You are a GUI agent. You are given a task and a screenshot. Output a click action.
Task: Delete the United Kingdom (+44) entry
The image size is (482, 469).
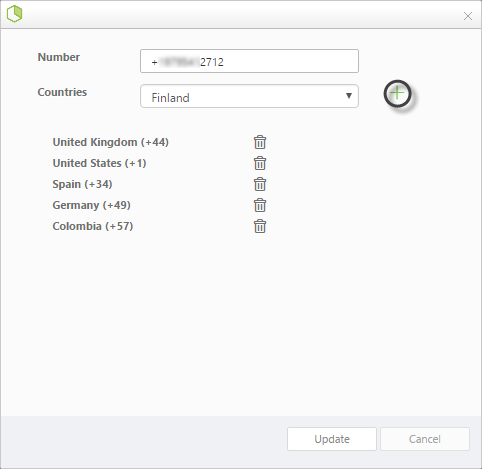[x=260, y=142]
